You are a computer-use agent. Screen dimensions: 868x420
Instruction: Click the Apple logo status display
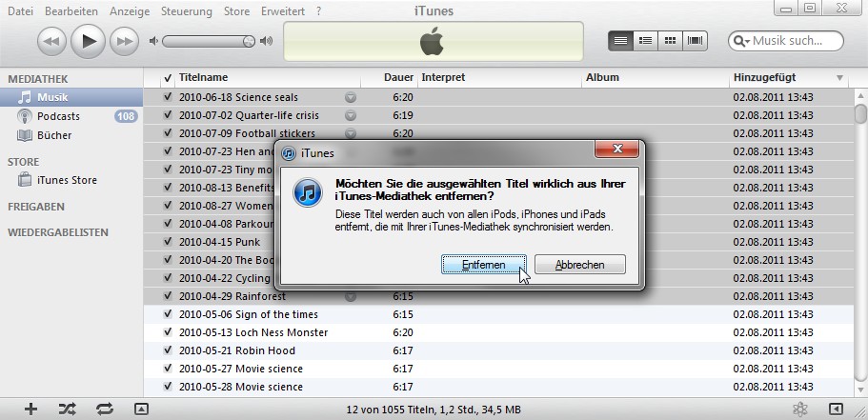[x=433, y=42]
